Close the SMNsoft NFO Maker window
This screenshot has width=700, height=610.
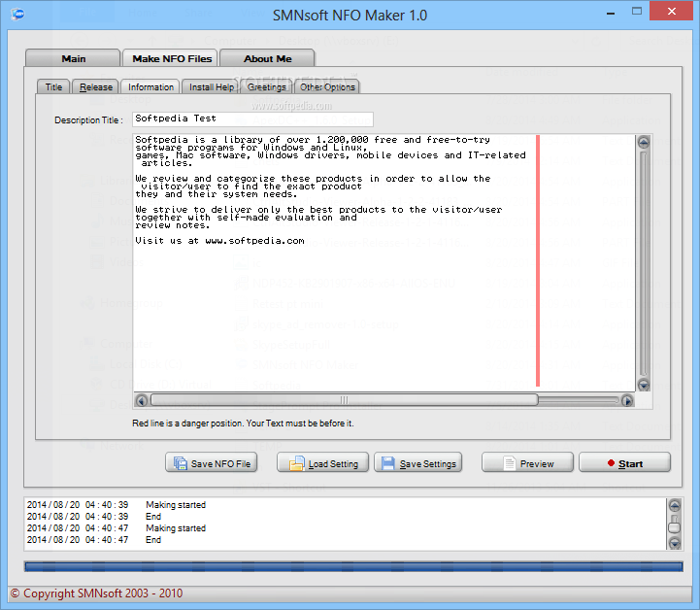pyautogui.click(x=671, y=11)
